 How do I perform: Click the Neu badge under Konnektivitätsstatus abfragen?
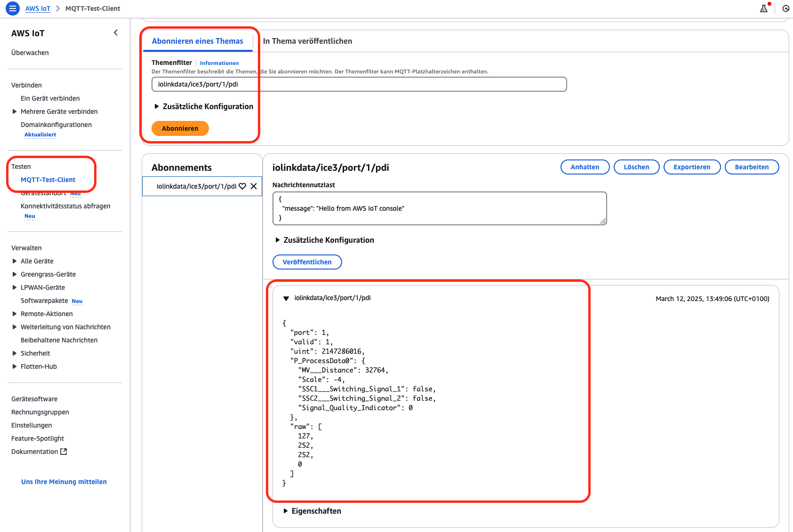(x=30, y=216)
